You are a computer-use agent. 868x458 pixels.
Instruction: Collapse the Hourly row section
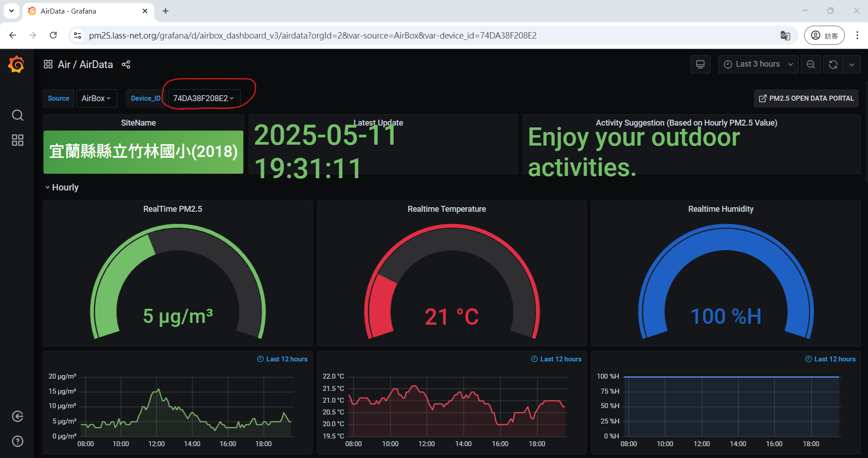pyautogui.click(x=62, y=187)
